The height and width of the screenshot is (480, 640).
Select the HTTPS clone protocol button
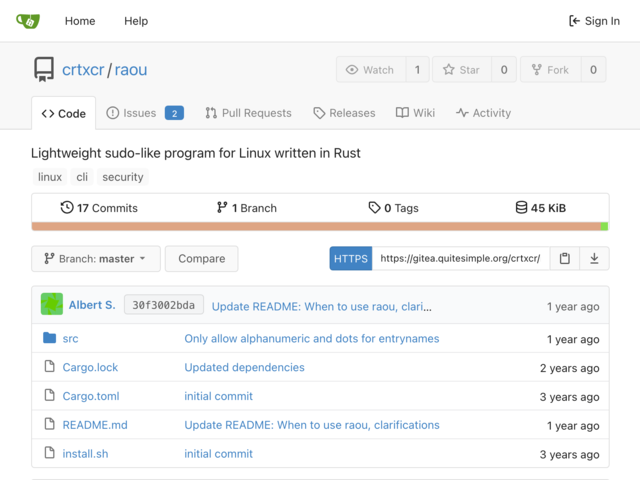tap(351, 258)
